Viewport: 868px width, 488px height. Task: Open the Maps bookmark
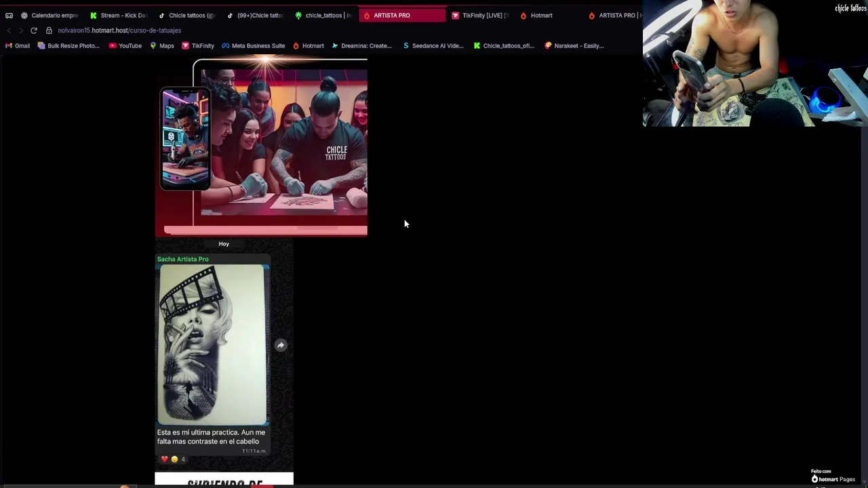161,45
